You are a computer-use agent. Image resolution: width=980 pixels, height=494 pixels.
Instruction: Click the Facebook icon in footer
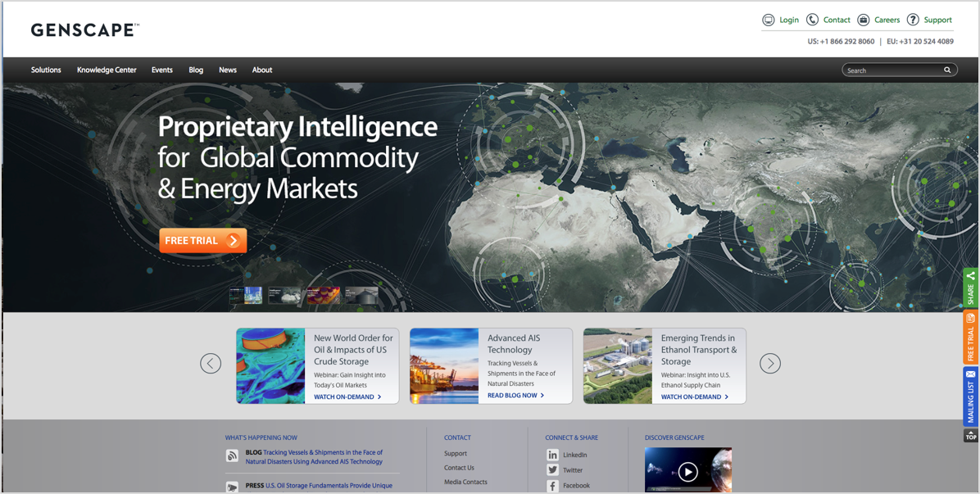pos(552,486)
